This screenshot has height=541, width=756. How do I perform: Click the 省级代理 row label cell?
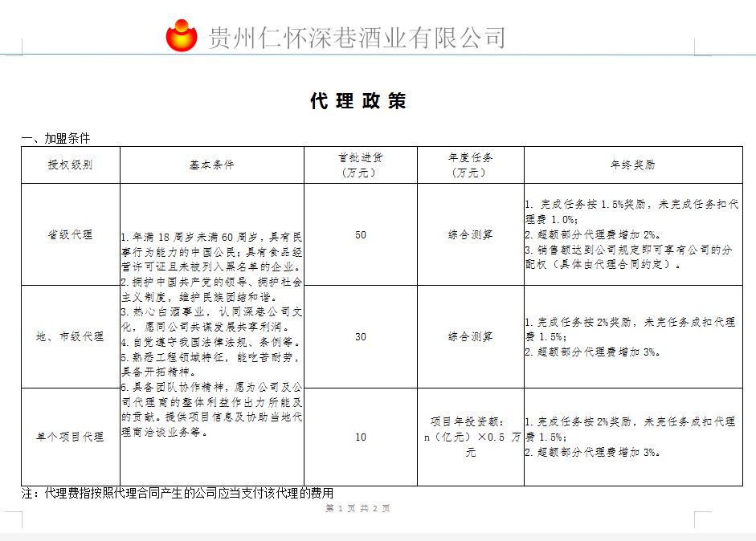(70, 235)
